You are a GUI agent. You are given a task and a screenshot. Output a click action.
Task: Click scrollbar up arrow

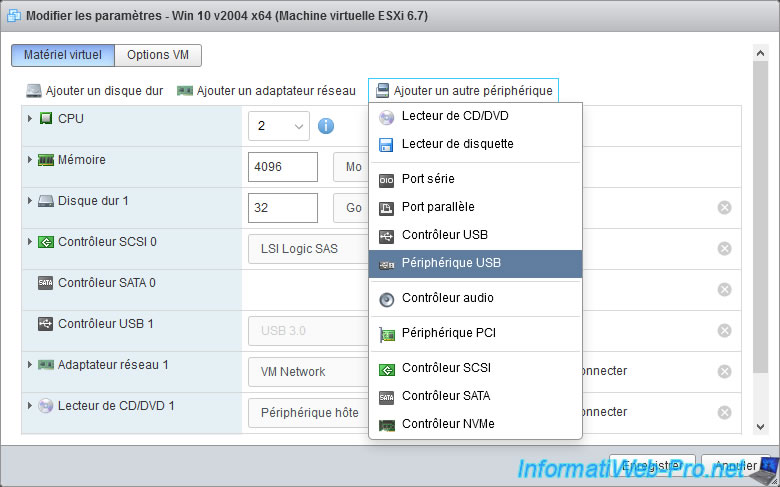click(x=760, y=53)
